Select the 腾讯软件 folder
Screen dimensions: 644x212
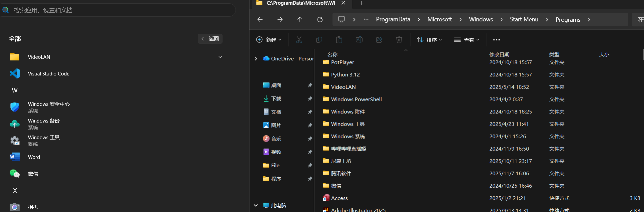341,173
